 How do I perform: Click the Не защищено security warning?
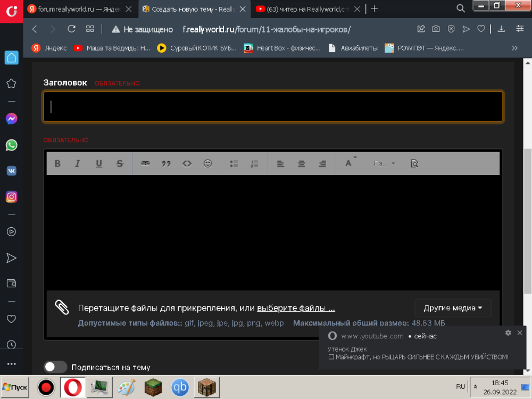pyautogui.click(x=143, y=29)
